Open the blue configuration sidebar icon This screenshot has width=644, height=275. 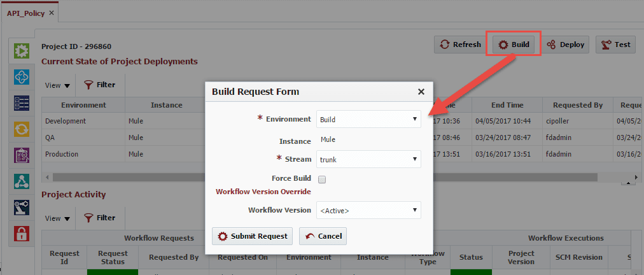(x=22, y=76)
